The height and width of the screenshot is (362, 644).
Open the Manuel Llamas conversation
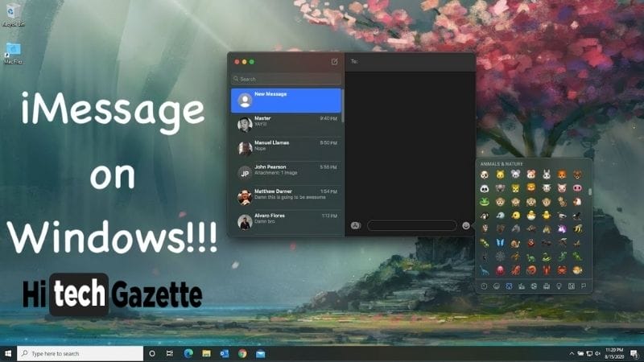point(287,149)
